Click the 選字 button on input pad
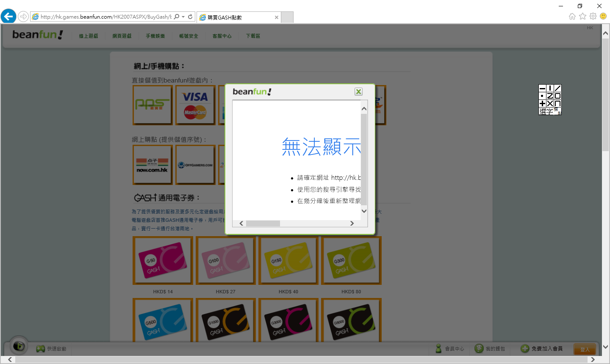Screen dimensions: 610x364 546,111
